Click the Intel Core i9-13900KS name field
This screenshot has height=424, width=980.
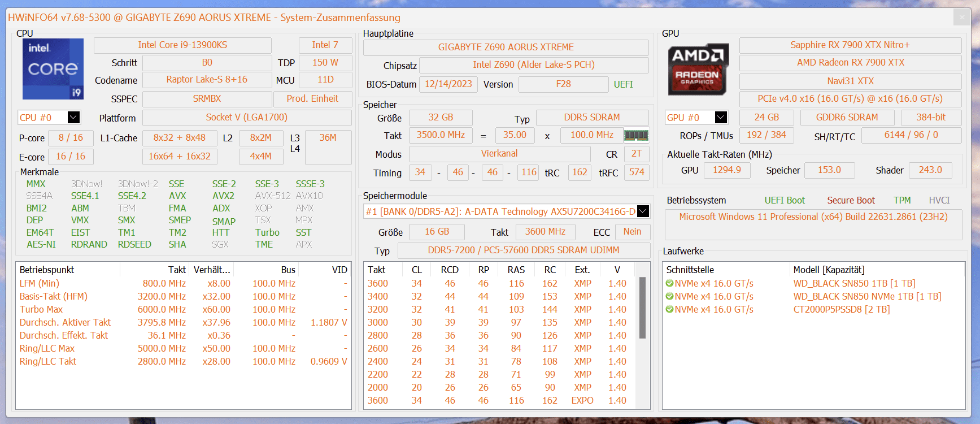(182, 45)
